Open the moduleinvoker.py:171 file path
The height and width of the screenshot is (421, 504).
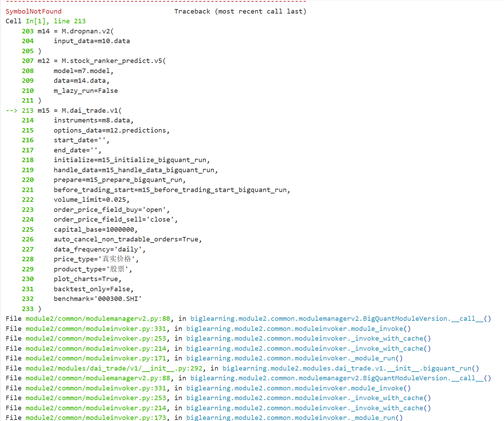tap(97, 358)
